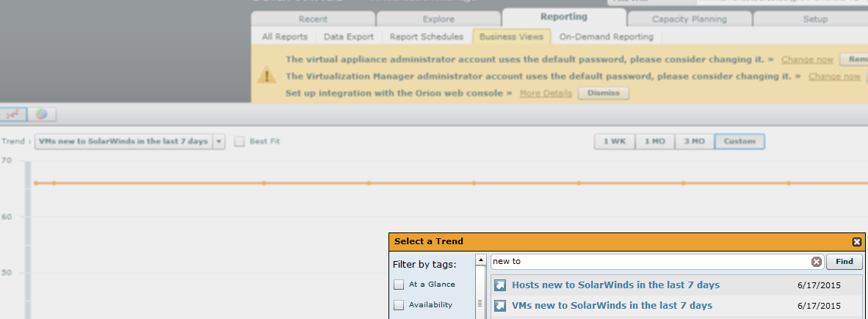868x319 pixels.
Task: Set chart range to 1 MO
Action: [655, 142]
